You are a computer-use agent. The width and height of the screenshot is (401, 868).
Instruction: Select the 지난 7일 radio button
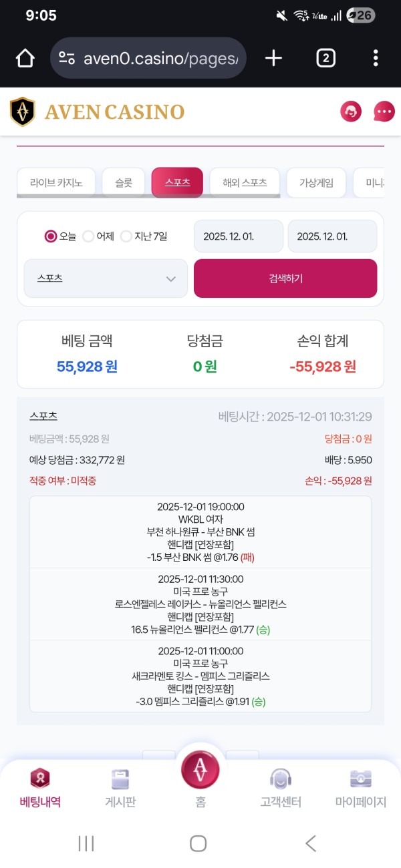click(126, 236)
